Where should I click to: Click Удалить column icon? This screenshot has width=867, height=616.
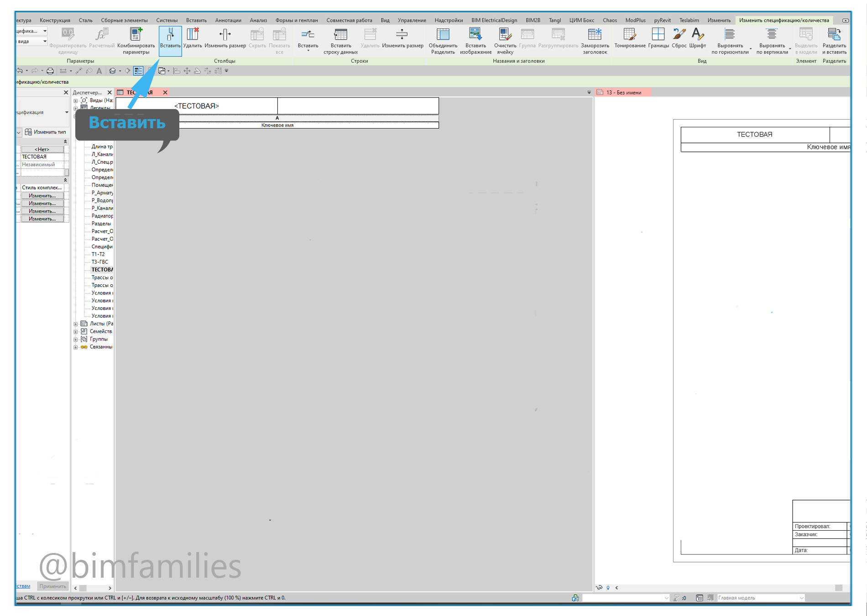tap(193, 39)
